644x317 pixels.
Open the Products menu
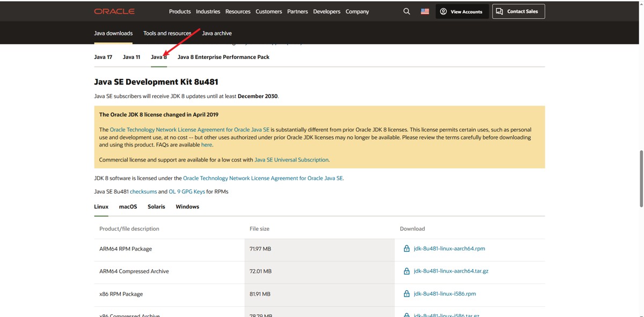click(x=180, y=11)
